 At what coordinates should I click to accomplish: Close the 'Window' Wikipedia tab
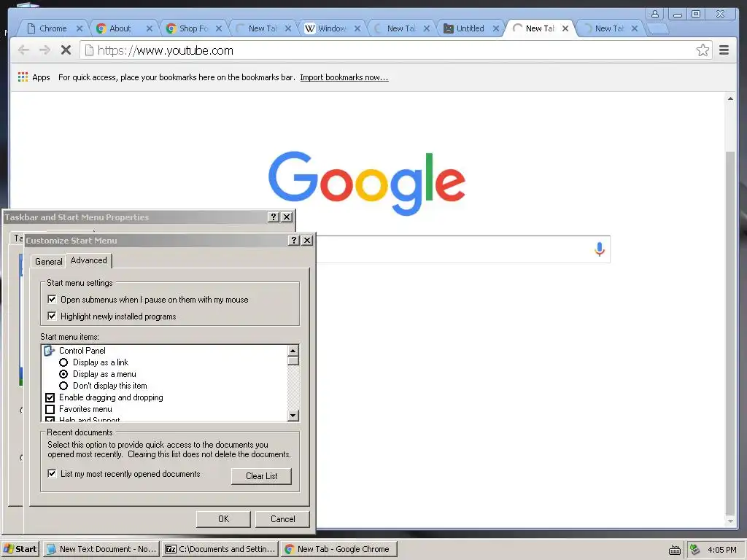357,28
